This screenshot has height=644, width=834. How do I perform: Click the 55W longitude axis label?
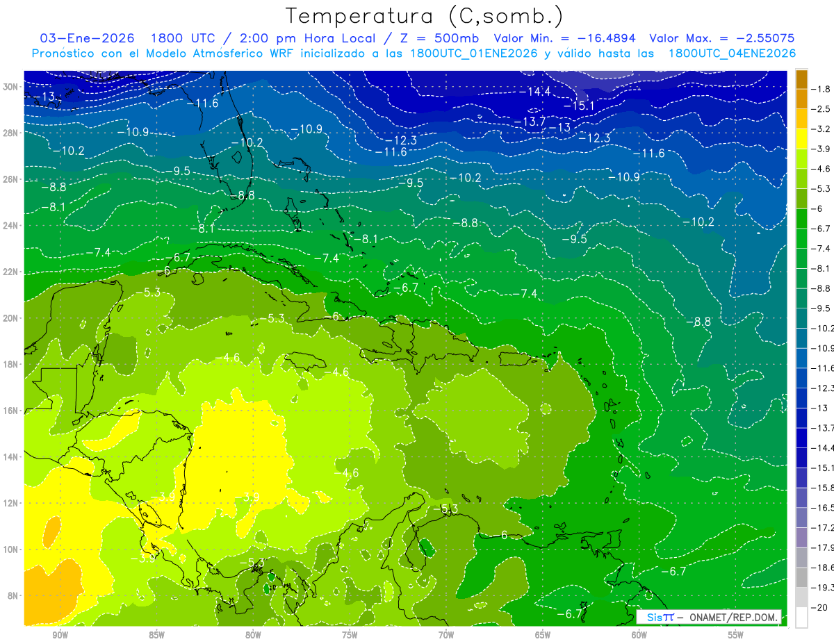[x=736, y=635]
